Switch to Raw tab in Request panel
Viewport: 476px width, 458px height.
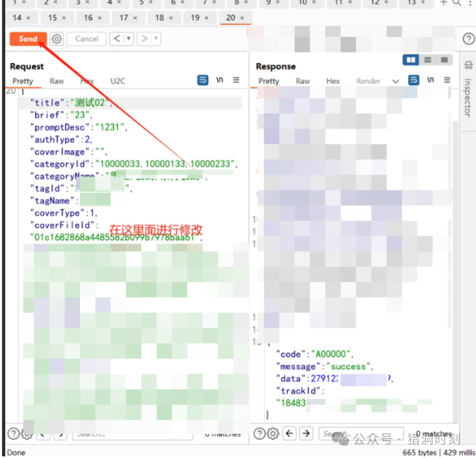[56, 81]
